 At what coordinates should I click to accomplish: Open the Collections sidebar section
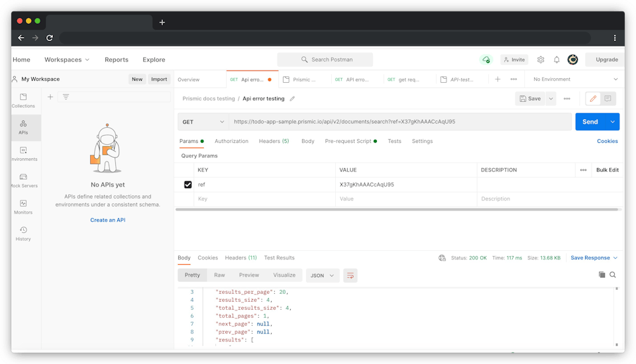click(x=23, y=101)
